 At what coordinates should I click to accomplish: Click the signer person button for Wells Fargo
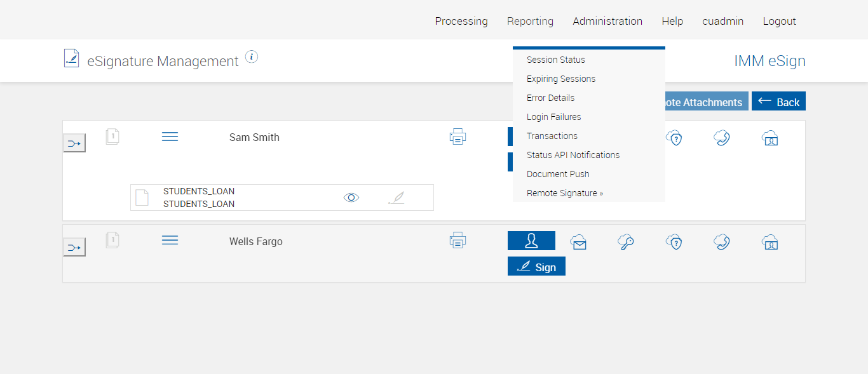click(531, 241)
